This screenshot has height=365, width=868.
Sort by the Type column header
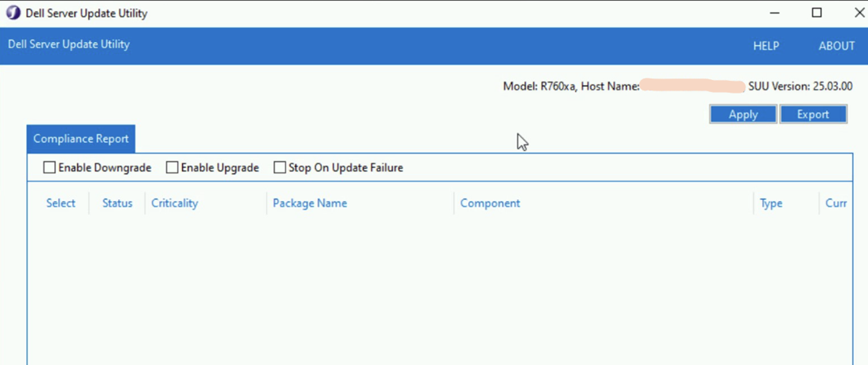tap(771, 203)
